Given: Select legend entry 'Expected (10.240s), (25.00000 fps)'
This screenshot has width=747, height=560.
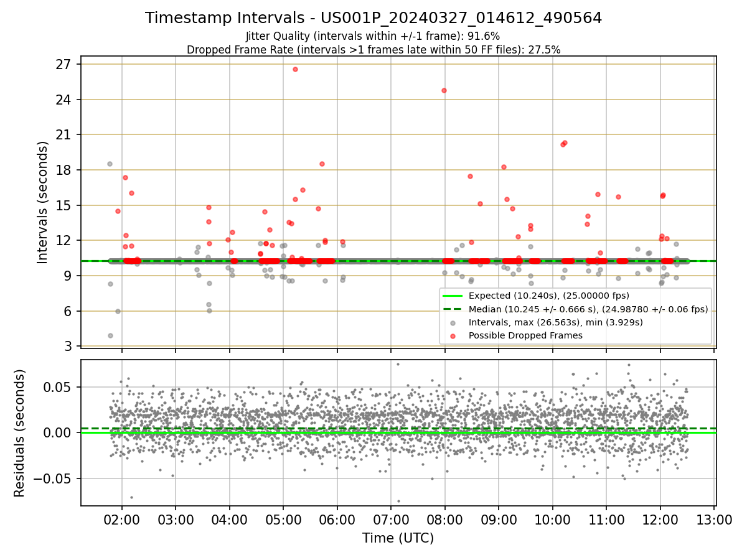Looking at the screenshot, I should tap(548, 296).
